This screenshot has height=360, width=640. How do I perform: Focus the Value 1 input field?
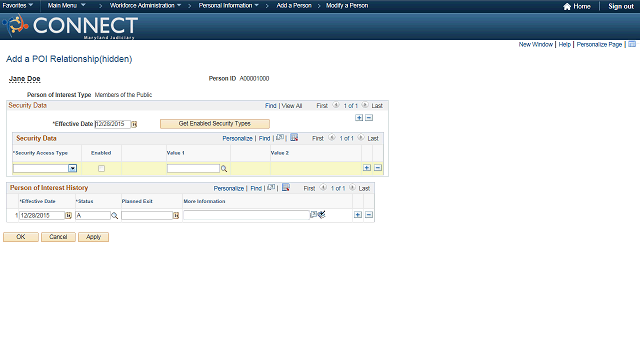coord(193,169)
